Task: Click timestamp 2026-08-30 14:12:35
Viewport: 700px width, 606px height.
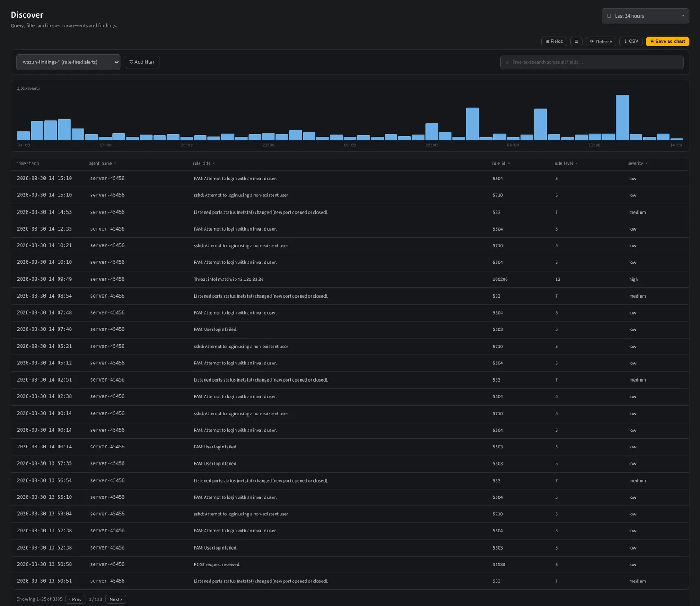Action: [44, 229]
